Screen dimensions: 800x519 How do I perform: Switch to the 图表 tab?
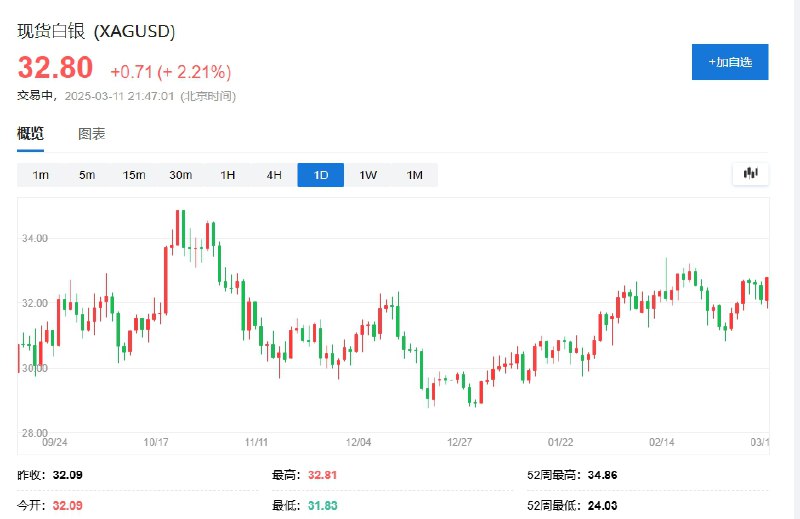[x=92, y=134]
